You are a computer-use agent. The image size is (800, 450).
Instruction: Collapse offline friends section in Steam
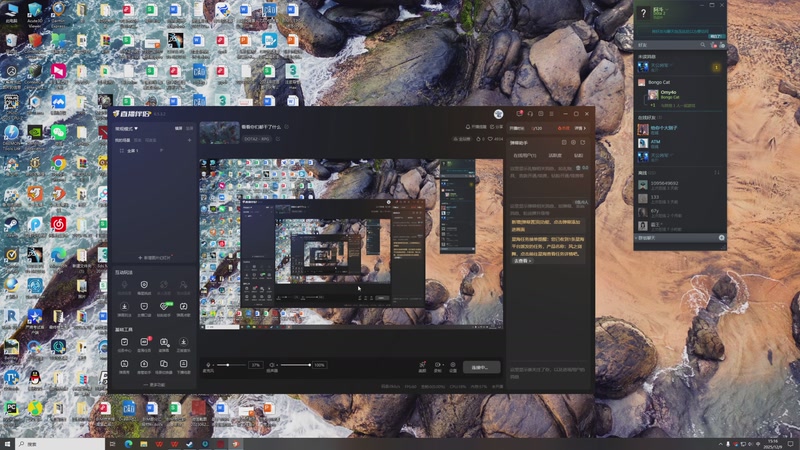[x=645, y=173]
